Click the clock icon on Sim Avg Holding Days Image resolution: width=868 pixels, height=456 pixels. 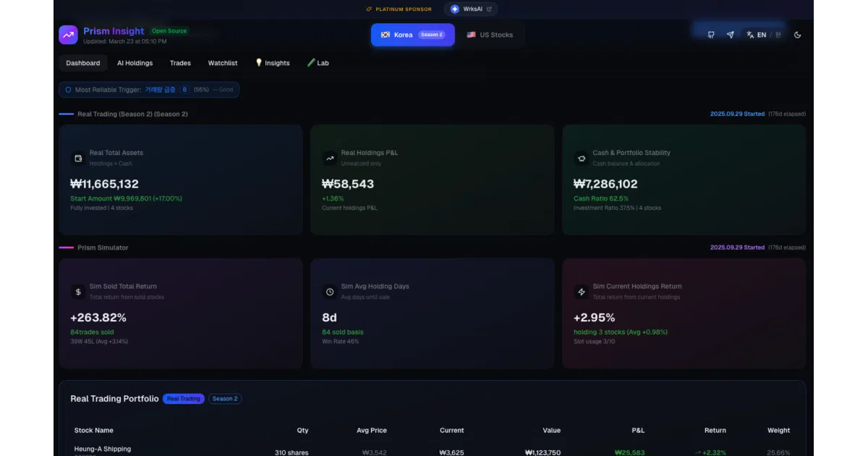click(x=330, y=292)
